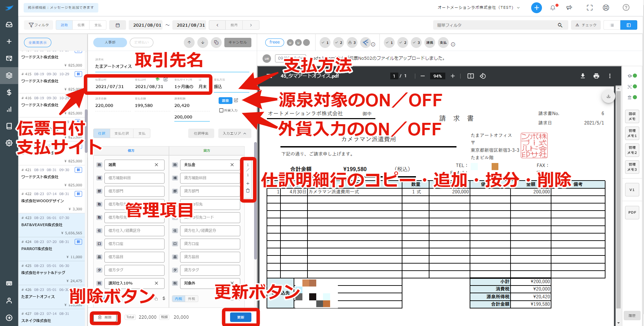Viewport: 644px width, 326px height.
Task: Select the 株式会社WOODデザイン slip #422
Action: coord(52,201)
